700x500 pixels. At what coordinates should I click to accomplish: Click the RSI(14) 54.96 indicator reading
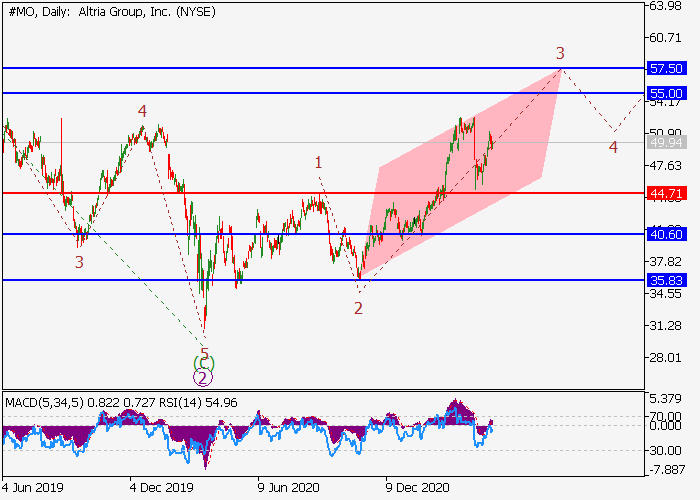pyautogui.click(x=197, y=403)
